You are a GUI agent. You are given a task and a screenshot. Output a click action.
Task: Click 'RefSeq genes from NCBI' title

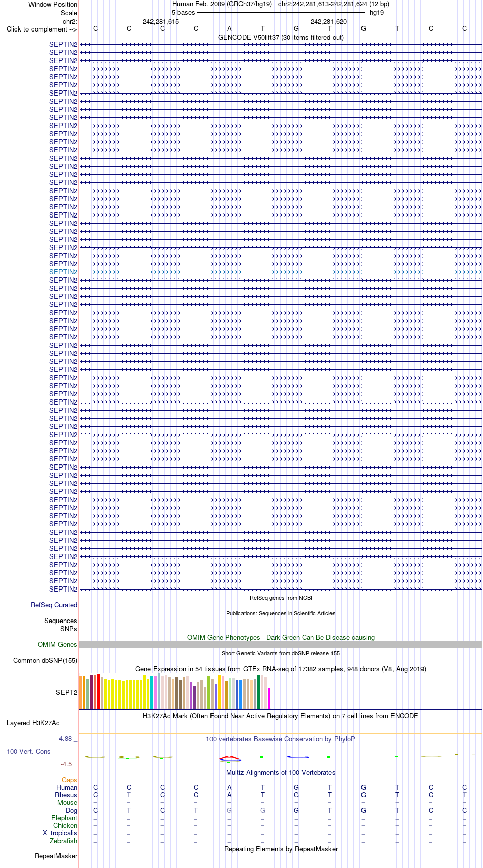click(x=281, y=598)
